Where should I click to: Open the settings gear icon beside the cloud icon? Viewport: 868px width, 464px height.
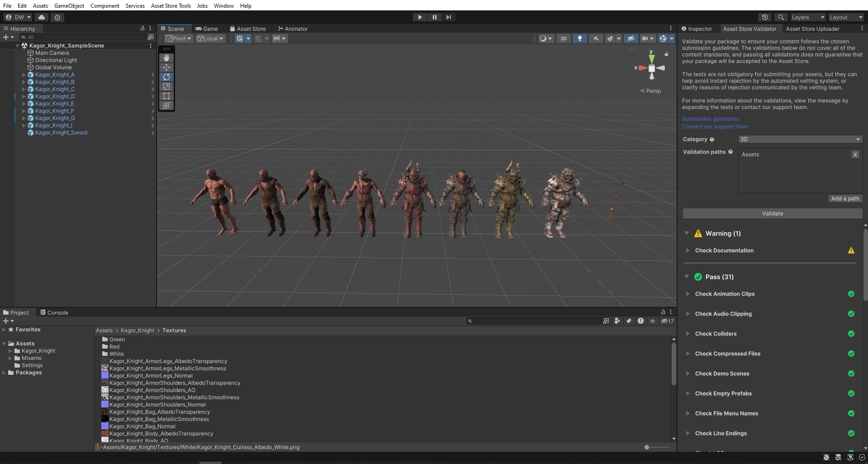click(57, 17)
